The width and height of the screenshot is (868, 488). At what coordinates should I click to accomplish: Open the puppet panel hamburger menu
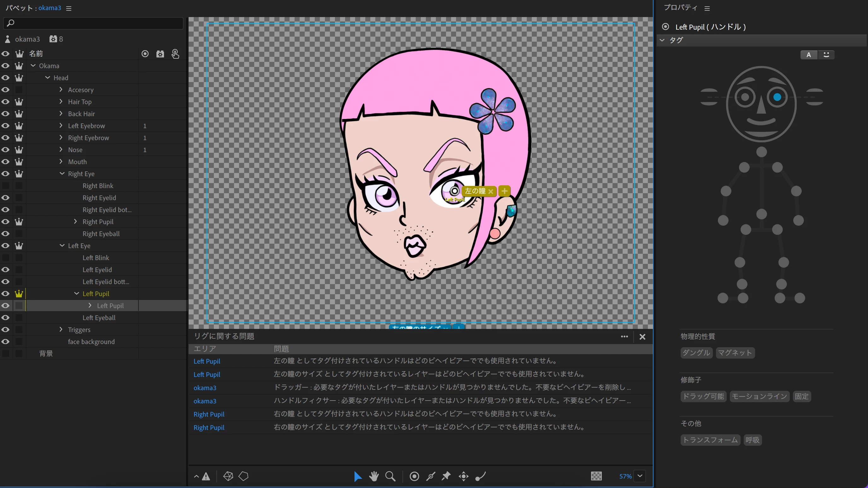tap(69, 9)
